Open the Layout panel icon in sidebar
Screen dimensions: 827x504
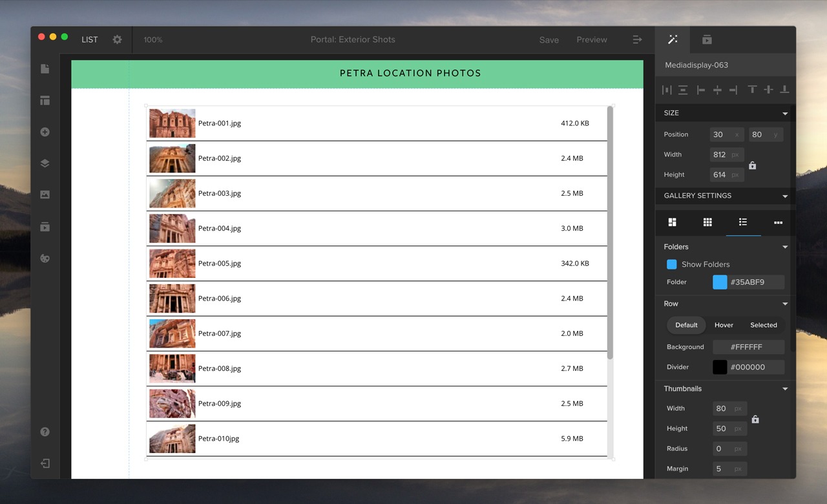pyautogui.click(x=45, y=100)
